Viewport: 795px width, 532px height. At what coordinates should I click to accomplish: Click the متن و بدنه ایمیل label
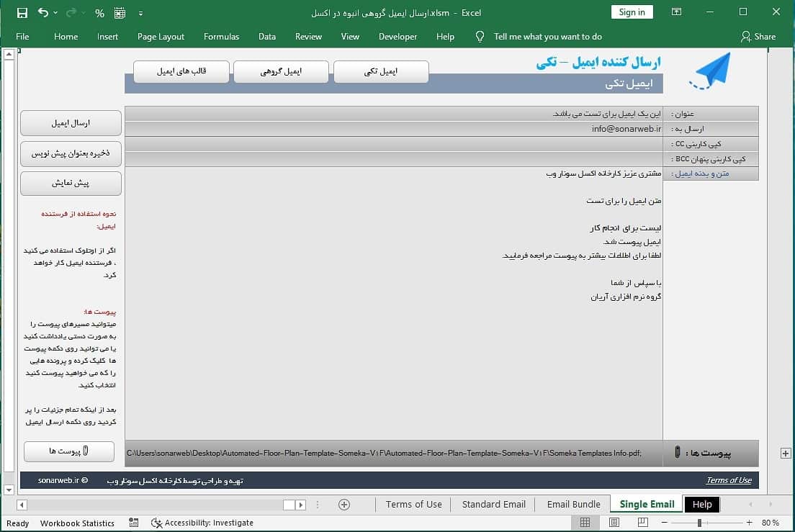point(701,173)
